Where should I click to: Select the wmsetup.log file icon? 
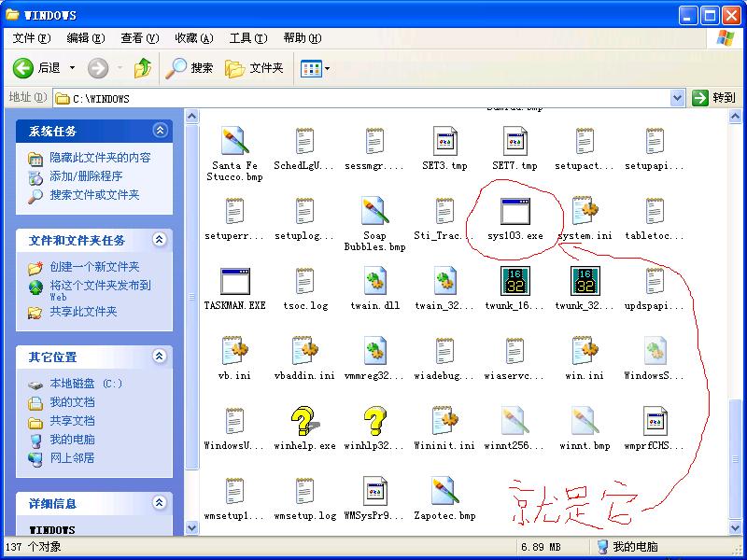[305, 491]
